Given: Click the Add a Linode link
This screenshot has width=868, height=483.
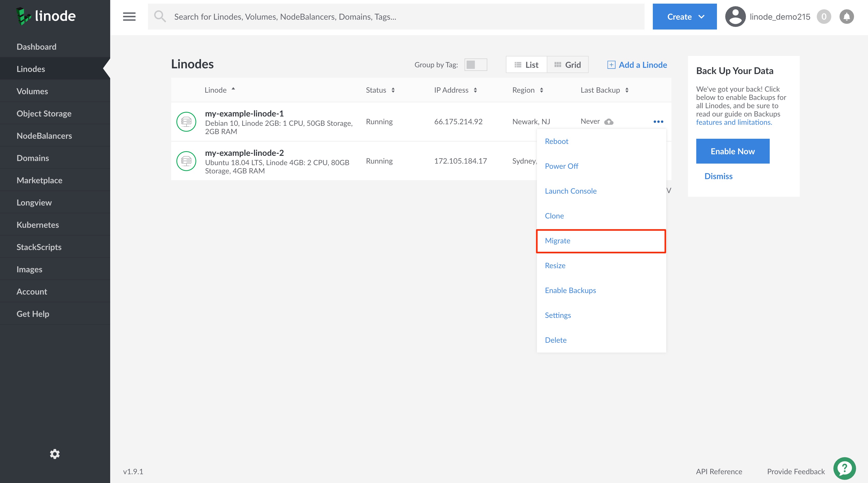Looking at the screenshot, I should point(637,65).
